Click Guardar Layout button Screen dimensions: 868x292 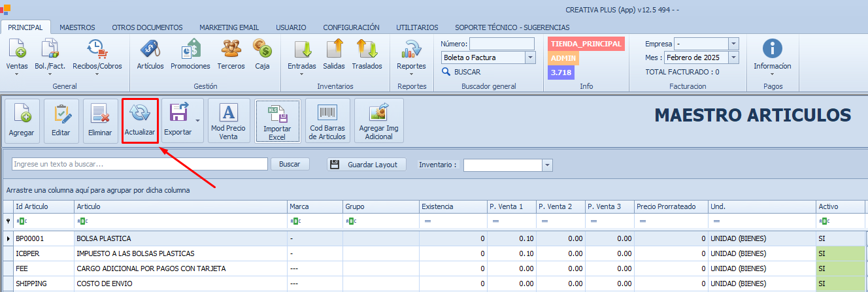(366, 165)
